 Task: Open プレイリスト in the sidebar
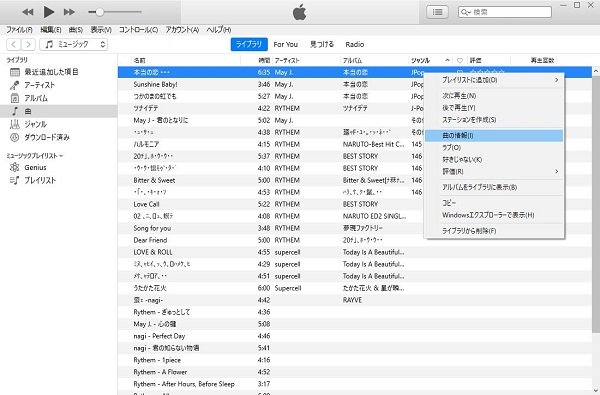[59, 180]
